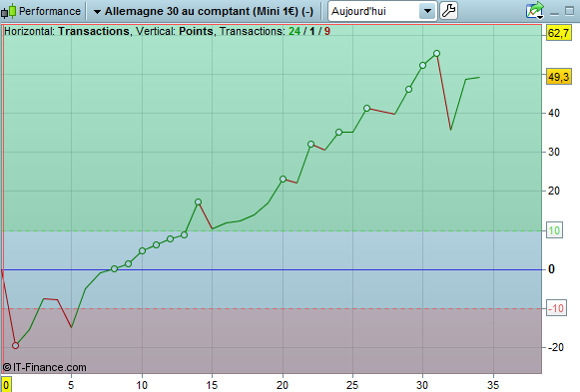This screenshot has width=580, height=392.
Task: Click the circle marker at transaction 26
Action: 367,109
